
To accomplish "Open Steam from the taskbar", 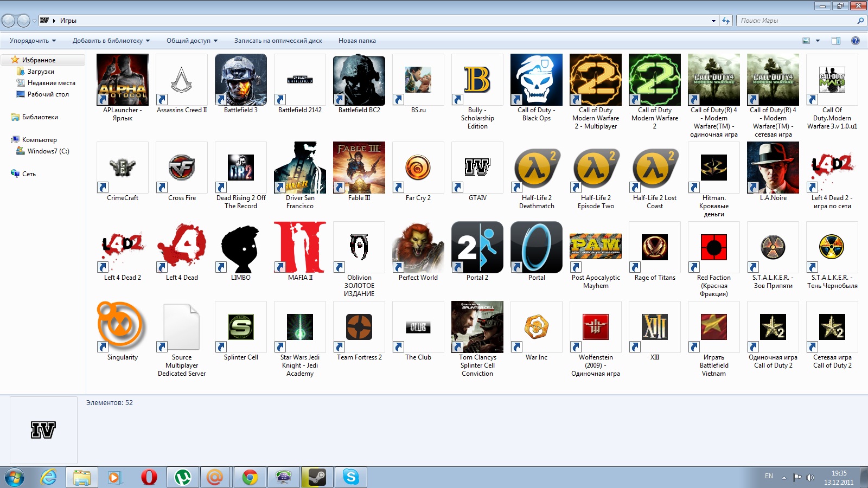I will [317, 477].
